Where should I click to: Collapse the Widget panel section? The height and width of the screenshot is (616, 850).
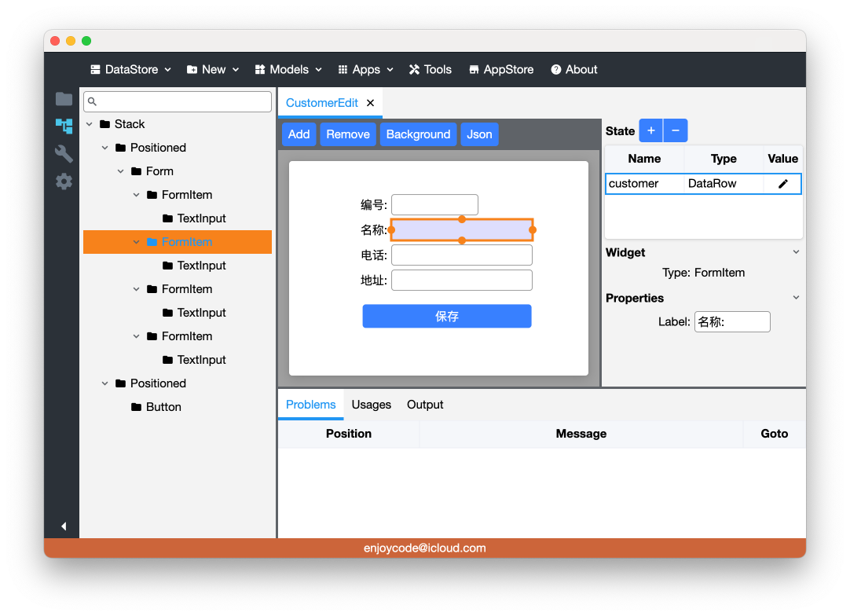[x=796, y=252]
